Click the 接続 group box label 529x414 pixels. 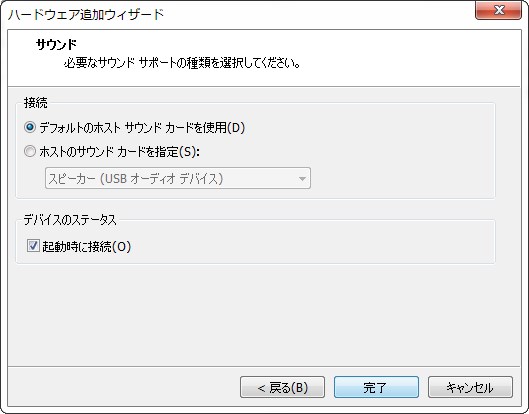pos(35,103)
